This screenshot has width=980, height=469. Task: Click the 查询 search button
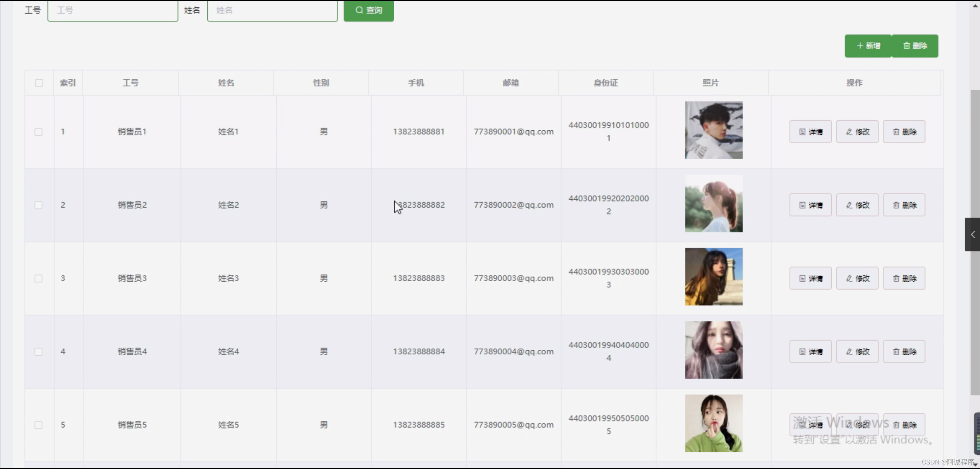(368, 10)
